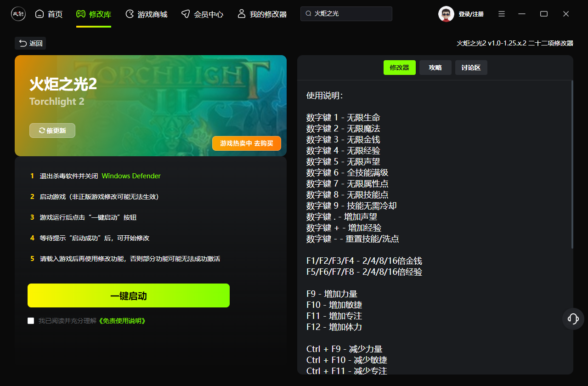Click the 数字键 2 - 无限魔法 line
The image size is (588, 386).
pyautogui.click(x=343, y=129)
